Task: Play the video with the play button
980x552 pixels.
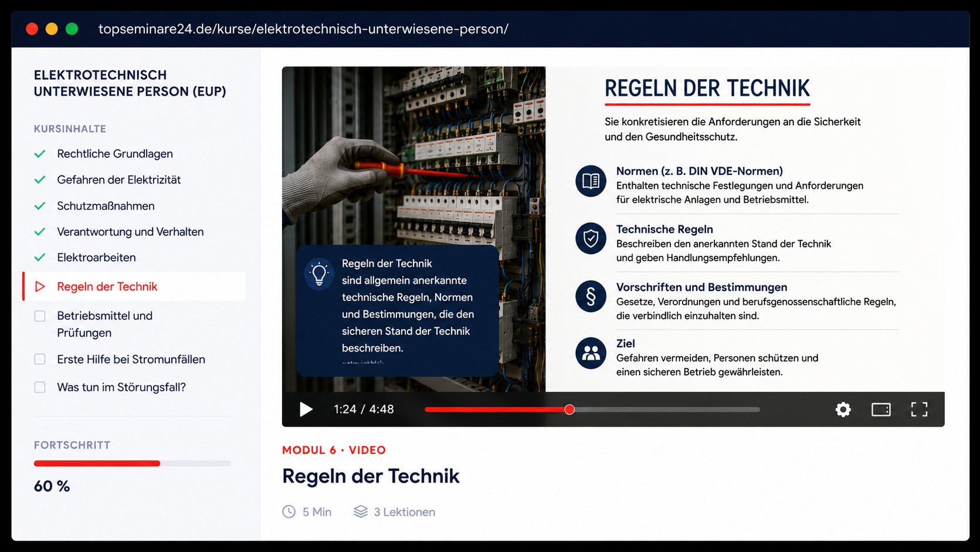Action: (x=306, y=409)
